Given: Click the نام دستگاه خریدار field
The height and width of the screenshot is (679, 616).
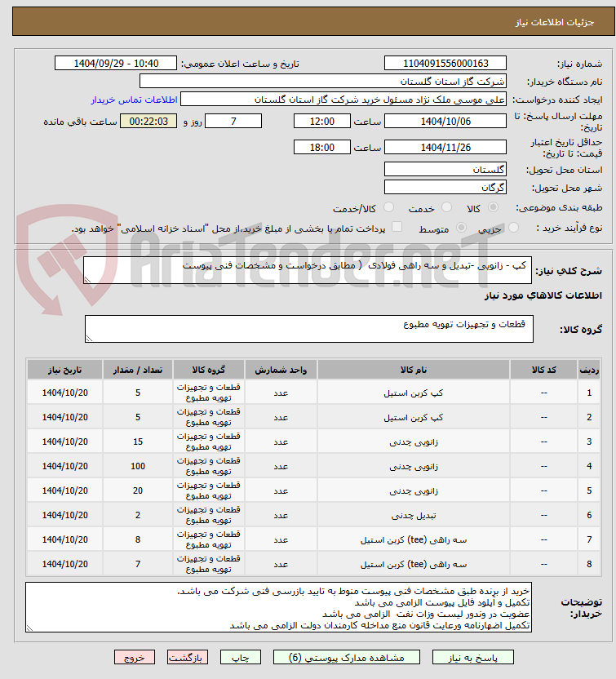Looking at the screenshot, I should (323, 82).
